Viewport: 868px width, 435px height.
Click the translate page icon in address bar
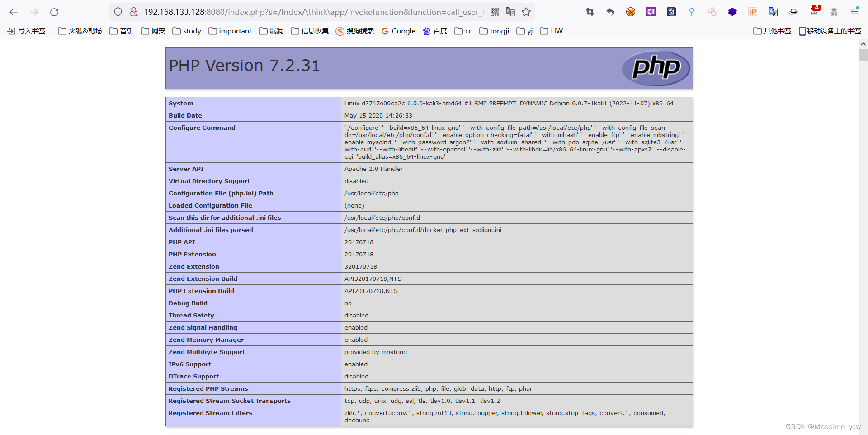click(x=510, y=12)
